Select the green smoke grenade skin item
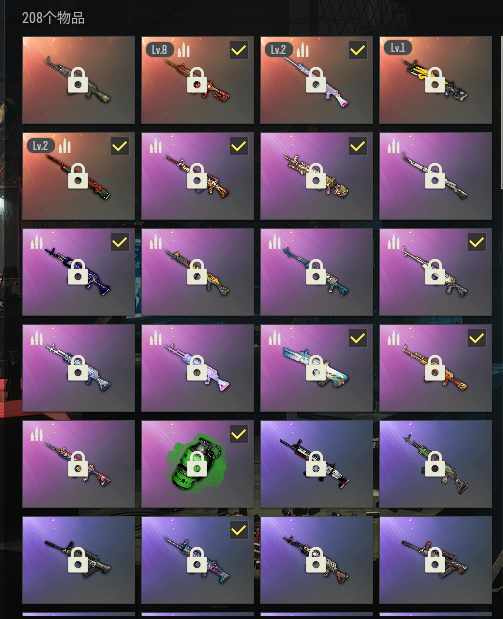The image size is (503, 619). (x=197, y=464)
